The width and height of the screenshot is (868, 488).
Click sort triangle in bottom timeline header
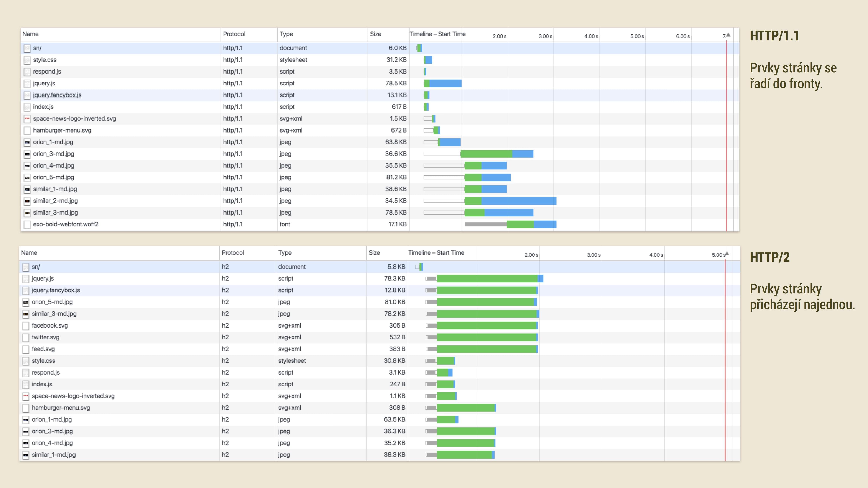click(x=727, y=253)
